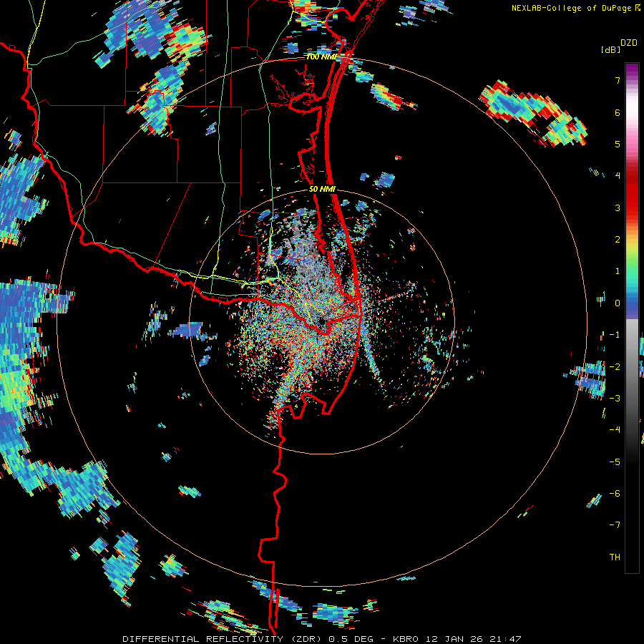Click the red band of the color bar
Viewport: 644px width, 644px height.
tap(632, 193)
